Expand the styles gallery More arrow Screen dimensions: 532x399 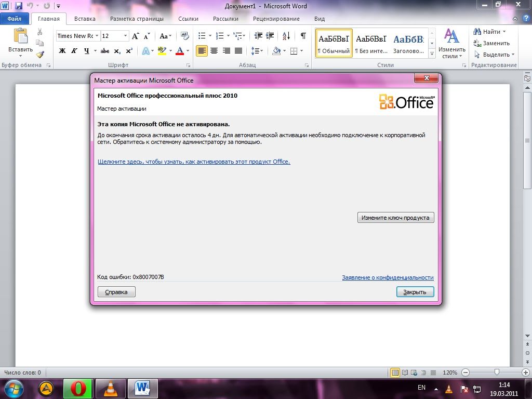pyautogui.click(x=432, y=54)
